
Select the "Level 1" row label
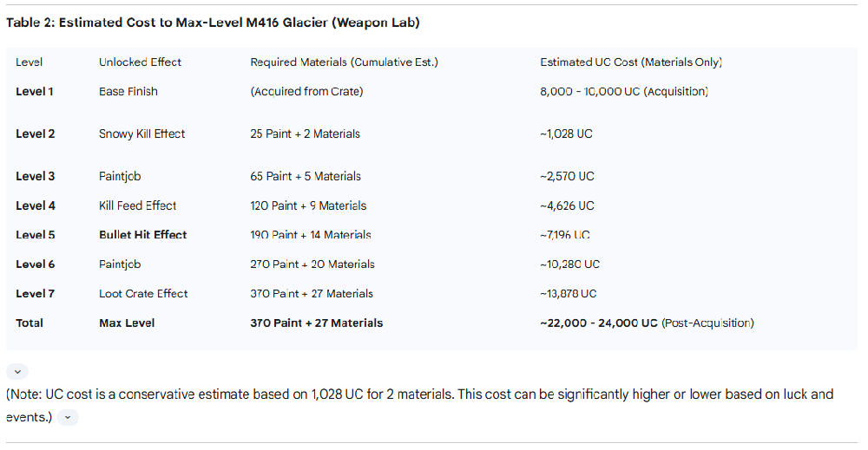[35, 91]
